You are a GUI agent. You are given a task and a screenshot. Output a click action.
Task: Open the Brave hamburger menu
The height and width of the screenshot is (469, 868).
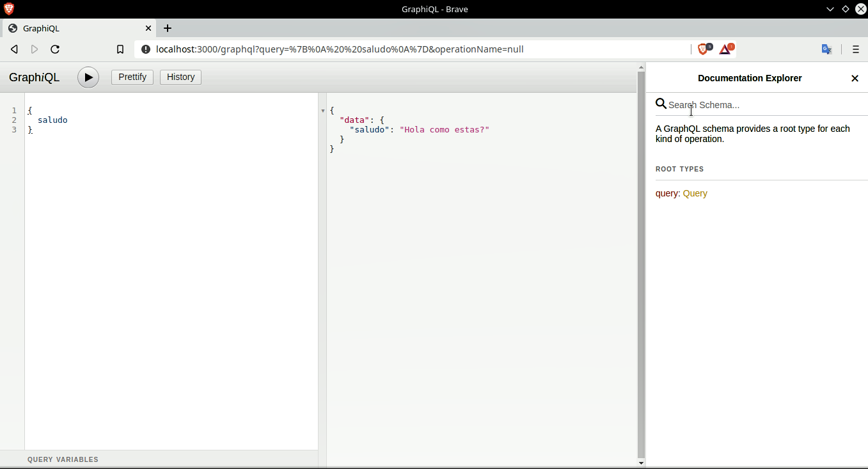pos(855,49)
